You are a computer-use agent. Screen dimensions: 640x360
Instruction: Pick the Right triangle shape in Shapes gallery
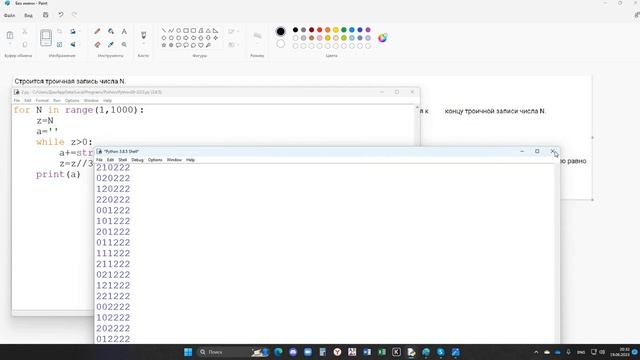pyautogui.click(x=215, y=31)
